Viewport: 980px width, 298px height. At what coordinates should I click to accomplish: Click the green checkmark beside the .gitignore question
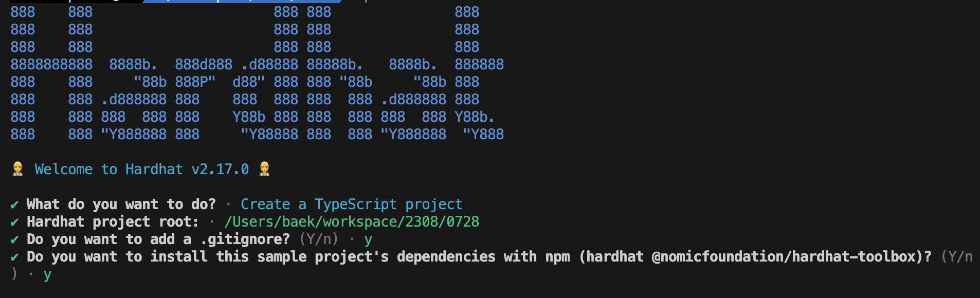tap(14, 239)
